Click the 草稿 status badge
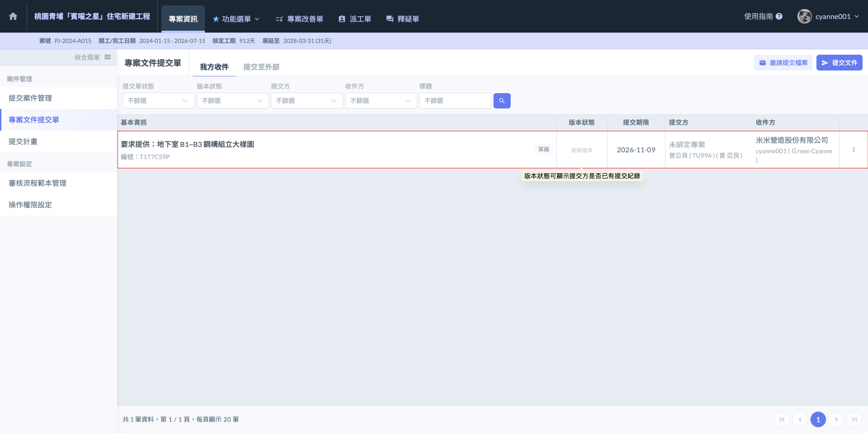868x433 pixels. (x=544, y=150)
